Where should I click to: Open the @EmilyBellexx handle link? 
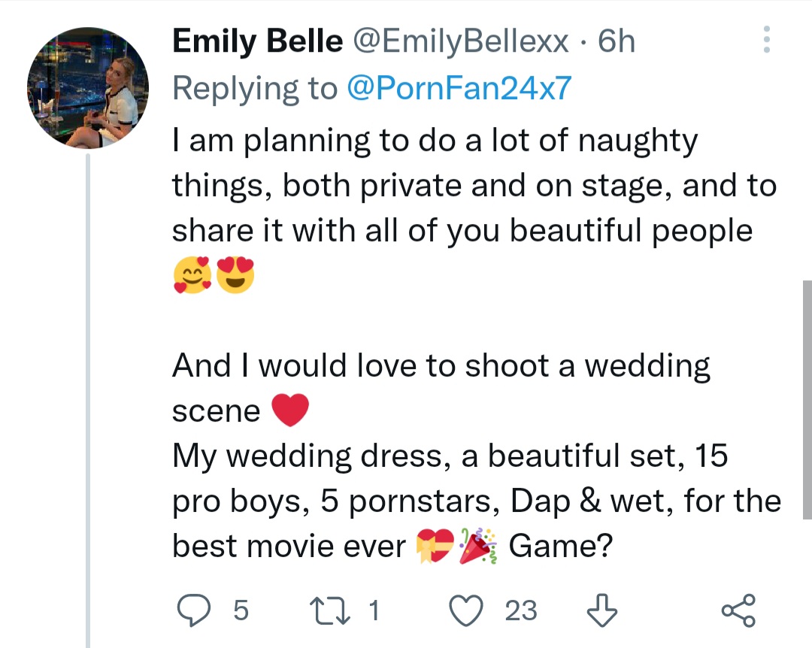pos(461,41)
